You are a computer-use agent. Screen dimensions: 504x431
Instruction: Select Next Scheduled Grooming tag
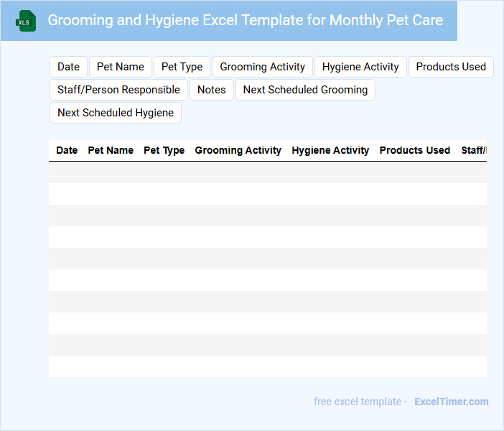coord(305,90)
